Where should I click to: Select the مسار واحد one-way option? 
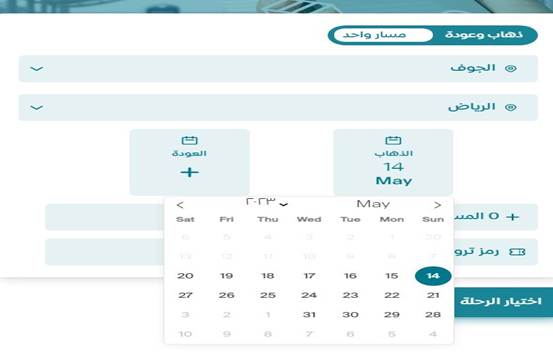point(383,35)
